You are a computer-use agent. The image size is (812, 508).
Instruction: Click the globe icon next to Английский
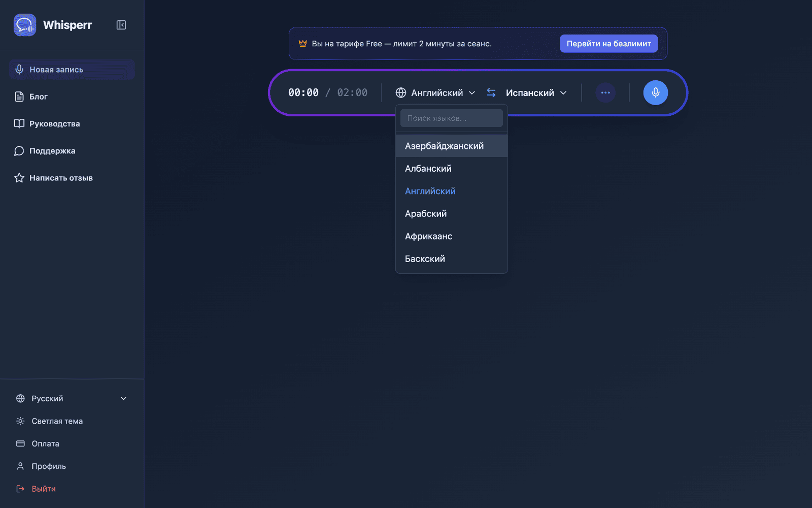[401, 92]
